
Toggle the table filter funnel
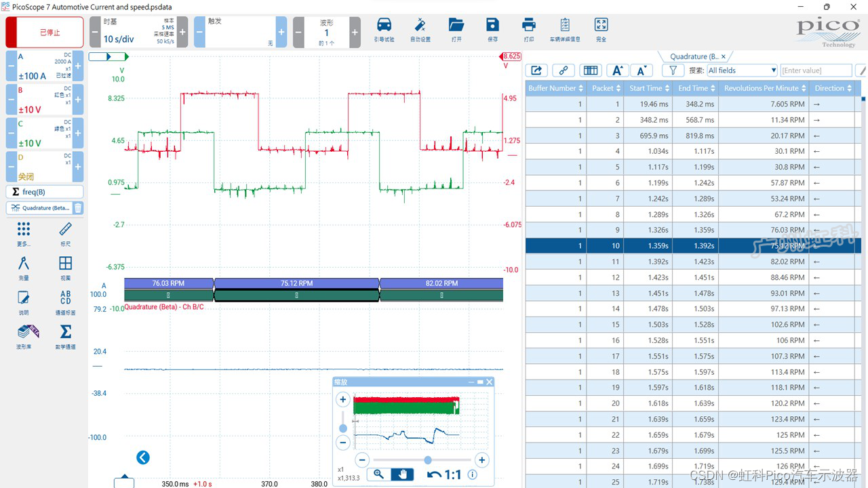tap(673, 70)
